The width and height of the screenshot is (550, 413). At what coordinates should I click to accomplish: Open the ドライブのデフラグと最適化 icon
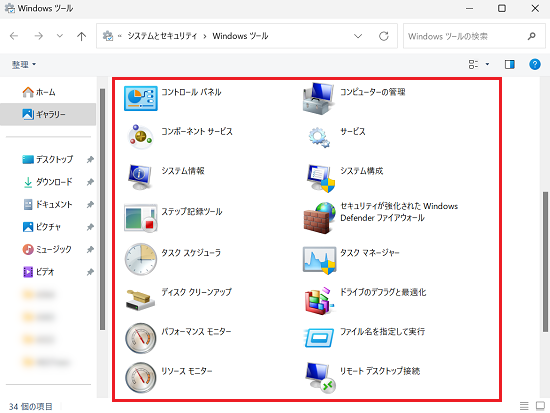(x=319, y=301)
